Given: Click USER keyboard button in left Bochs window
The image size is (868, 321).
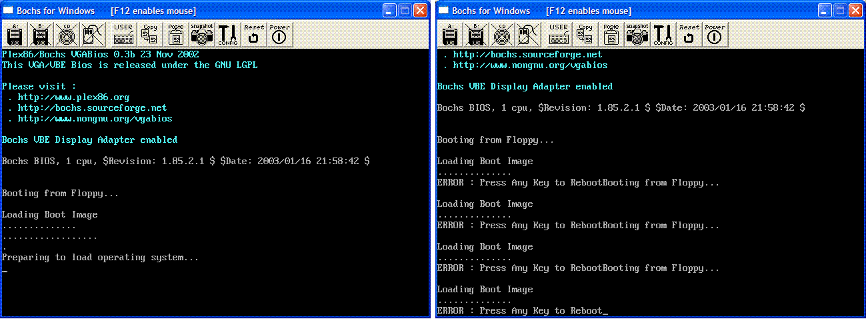Looking at the screenshot, I should pos(123,34).
